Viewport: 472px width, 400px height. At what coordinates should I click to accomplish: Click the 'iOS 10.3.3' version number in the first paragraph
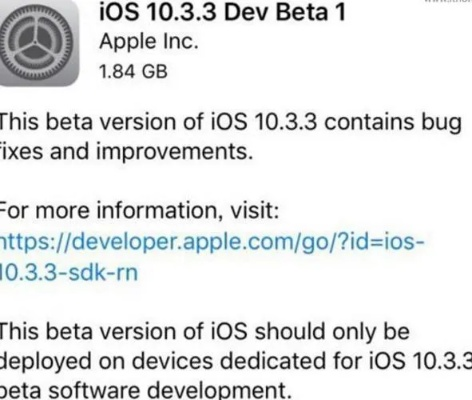(264, 122)
